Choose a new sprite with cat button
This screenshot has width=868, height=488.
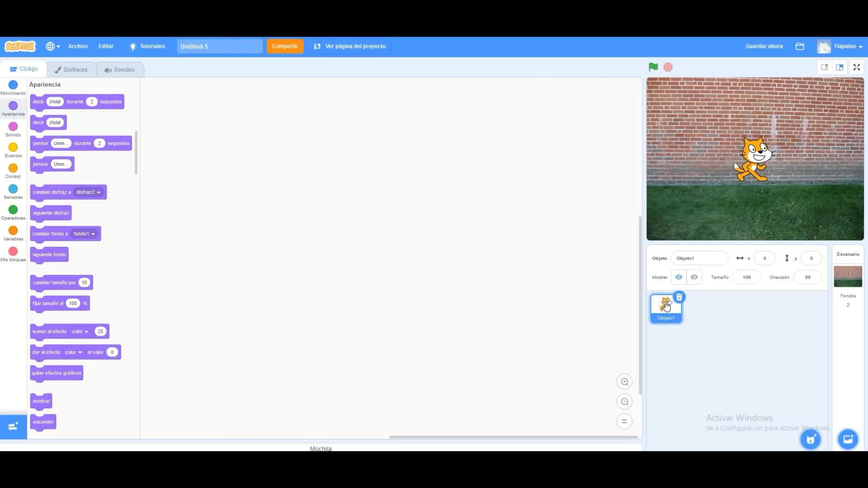tap(811, 439)
